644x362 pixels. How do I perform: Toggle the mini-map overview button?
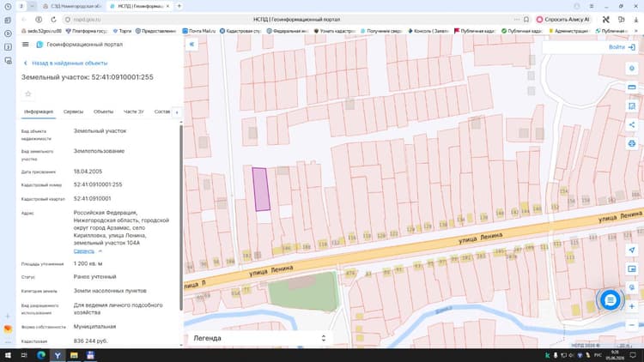click(632, 268)
